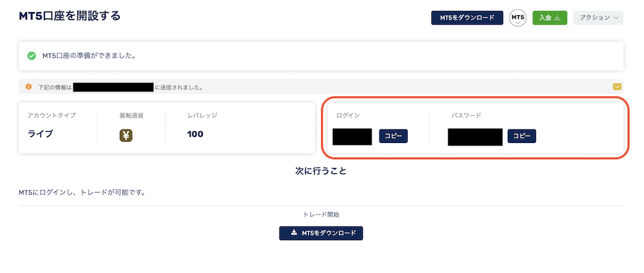Click the orange info icon

click(28, 87)
